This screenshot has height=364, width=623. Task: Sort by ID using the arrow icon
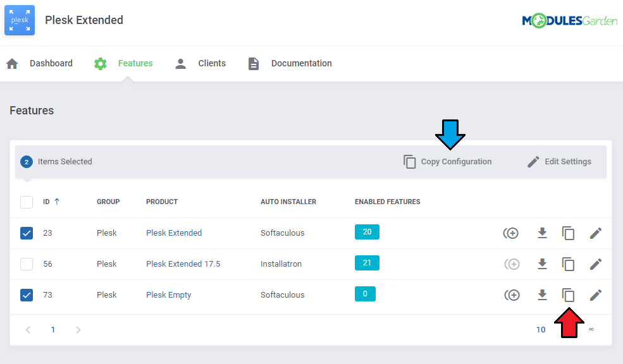click(57, 202)
